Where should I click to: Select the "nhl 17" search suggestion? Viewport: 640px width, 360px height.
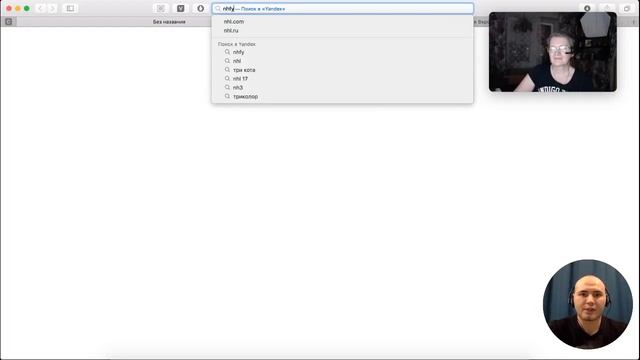coord(342,78)
